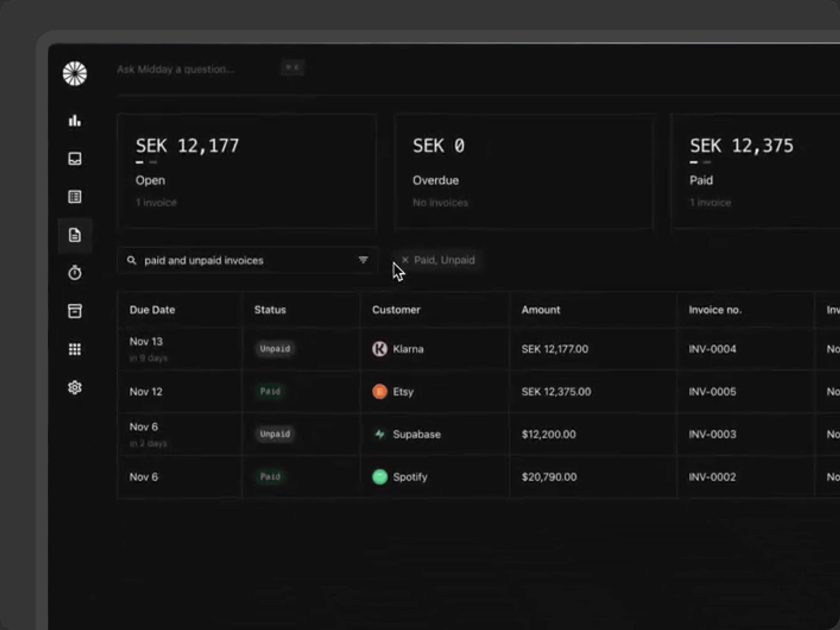Open the Klarna invoice row
This screenshot has width=840, height=630.
pos(408,349)
